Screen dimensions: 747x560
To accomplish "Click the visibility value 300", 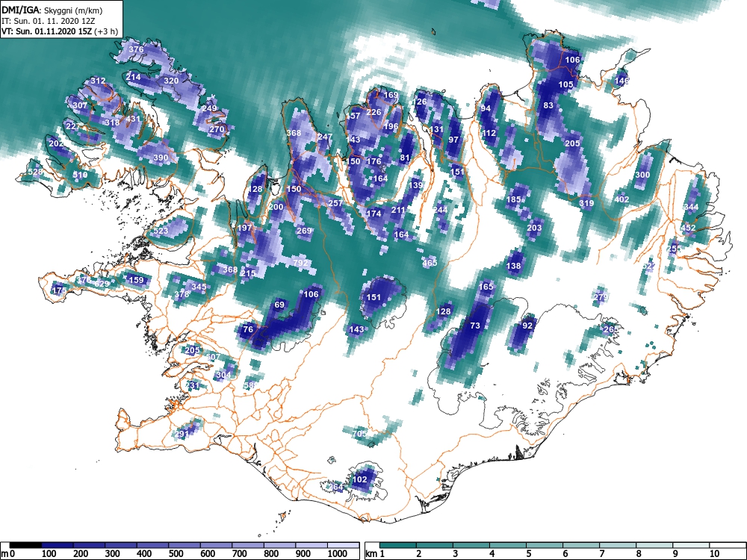I will click(642, 175).
